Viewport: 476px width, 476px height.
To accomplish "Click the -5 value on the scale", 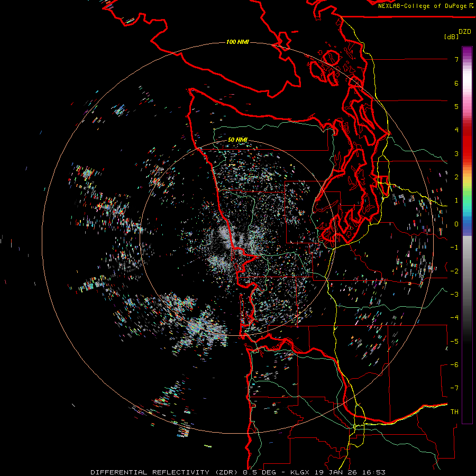I will 454,341.
